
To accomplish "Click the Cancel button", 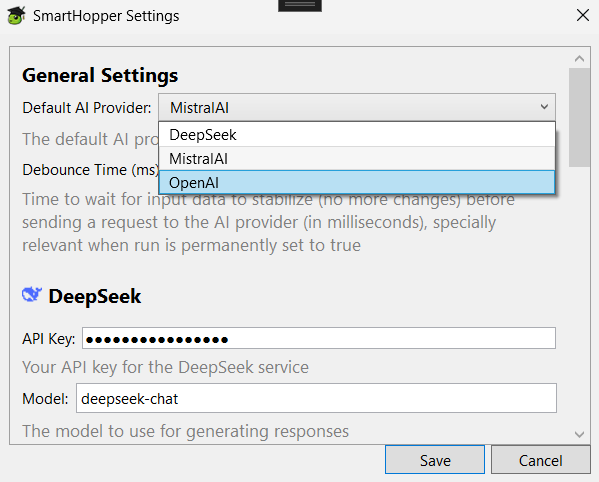I will (541, 460).
